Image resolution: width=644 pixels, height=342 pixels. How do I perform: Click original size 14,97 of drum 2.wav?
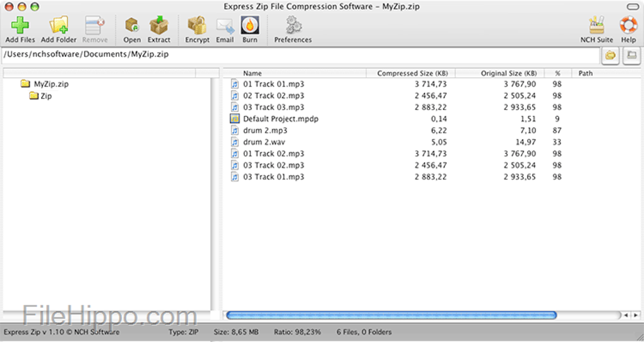coord(526,142)
